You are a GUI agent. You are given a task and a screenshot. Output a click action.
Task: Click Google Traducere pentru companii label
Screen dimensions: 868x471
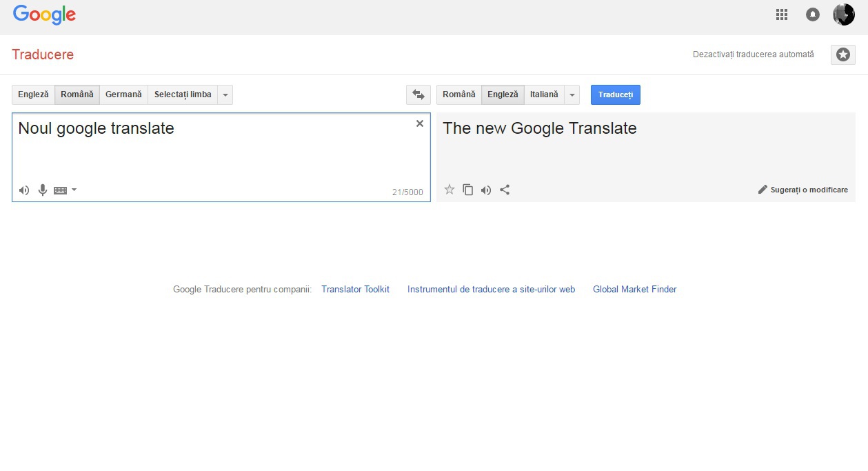coord(242,290)
